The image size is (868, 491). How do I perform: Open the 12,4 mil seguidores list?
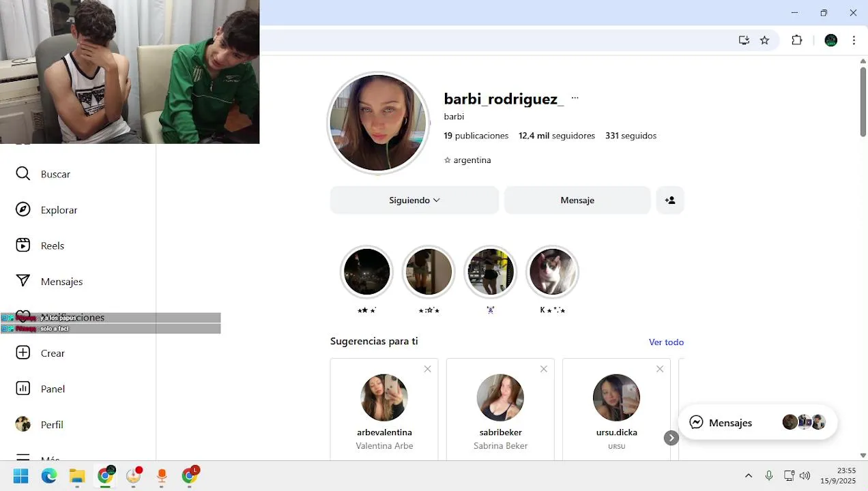(x=557, y=136)
